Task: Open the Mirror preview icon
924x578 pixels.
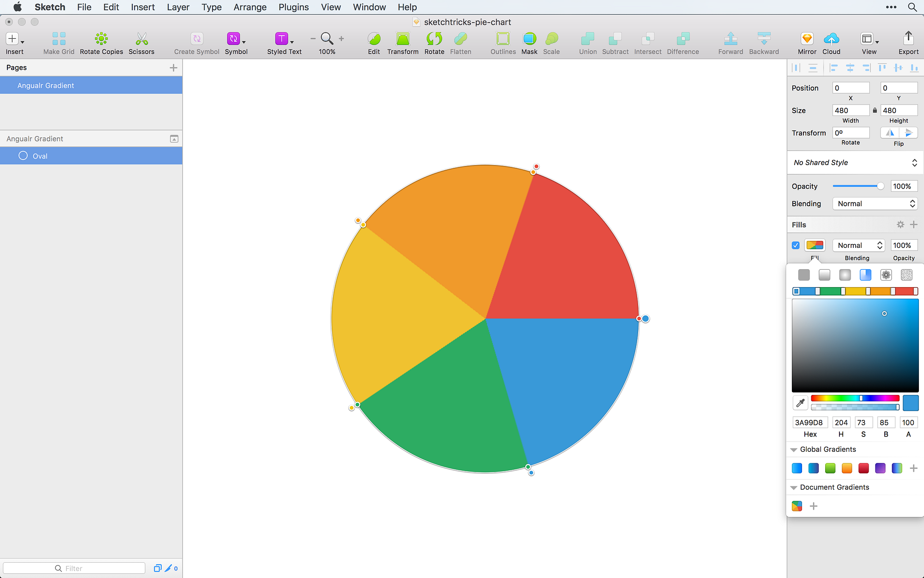Action: (x=807, y=39)
